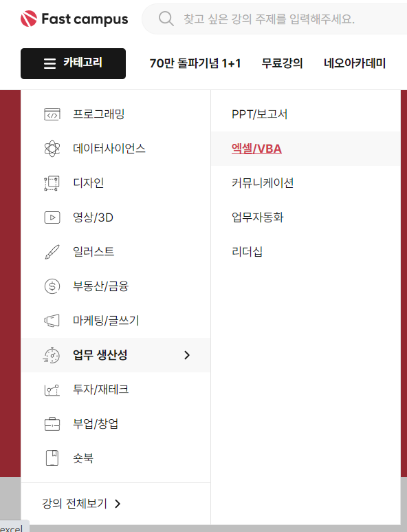This screenshot has width=407, height=532.
Task: Click the Fast campus logo
Action: (74, 19)
